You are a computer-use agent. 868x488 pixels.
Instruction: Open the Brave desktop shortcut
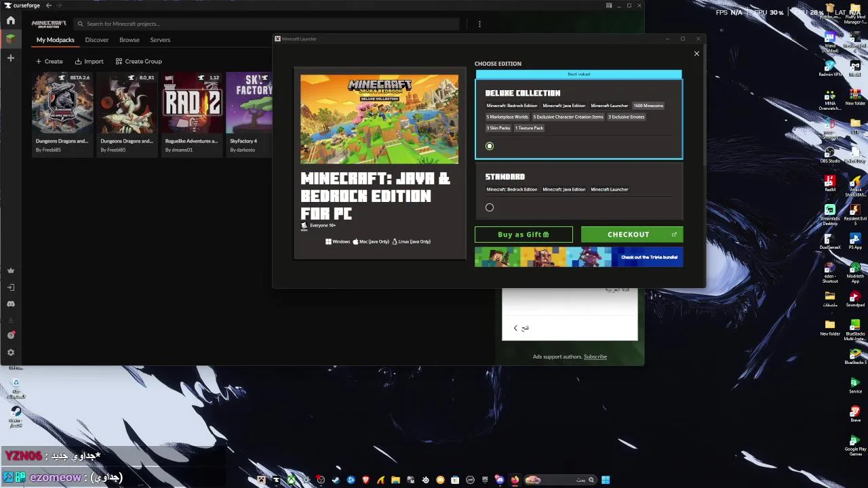[x=855, y=413]
